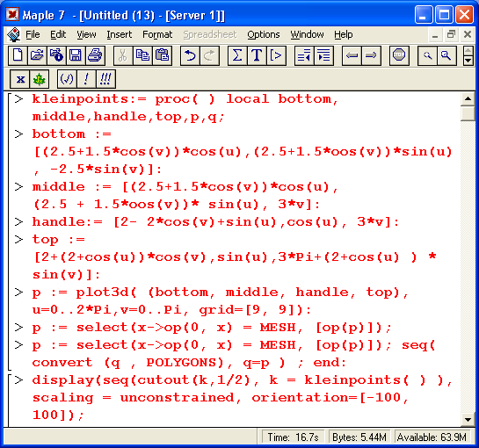Open an existing worksheet file icon

[37, 55]
